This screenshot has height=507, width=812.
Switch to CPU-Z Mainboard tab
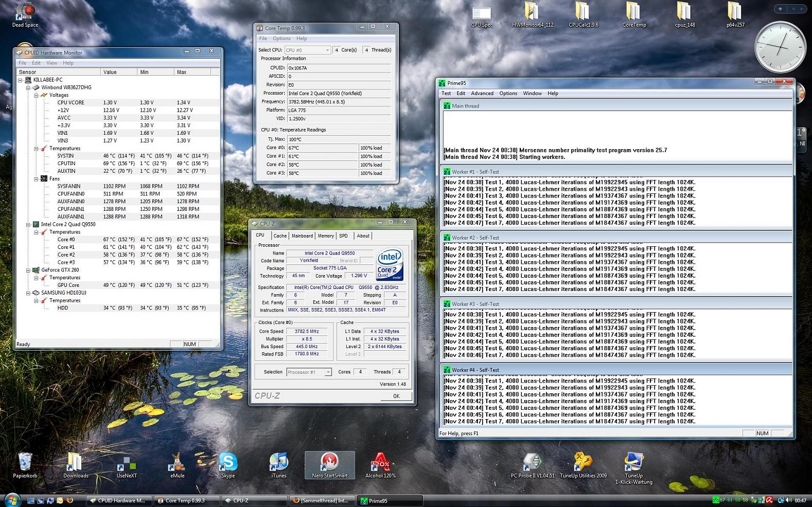[302, 236]
